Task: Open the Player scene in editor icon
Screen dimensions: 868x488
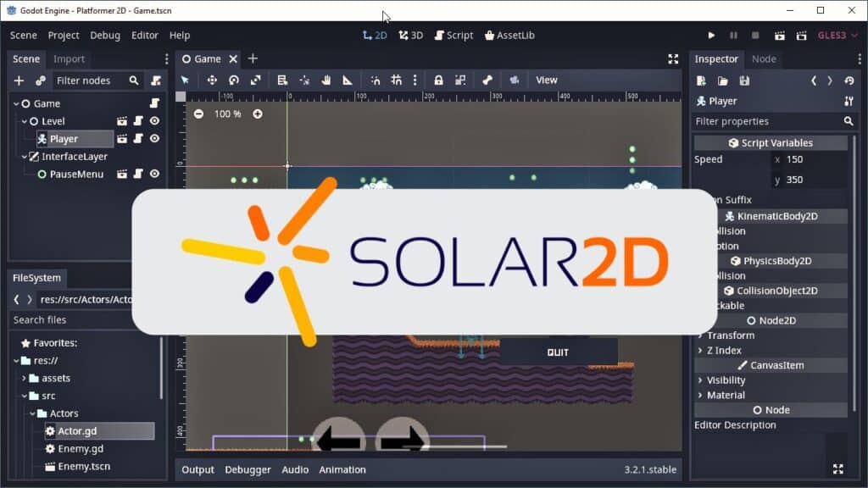Action: click(x=122, y=139)
